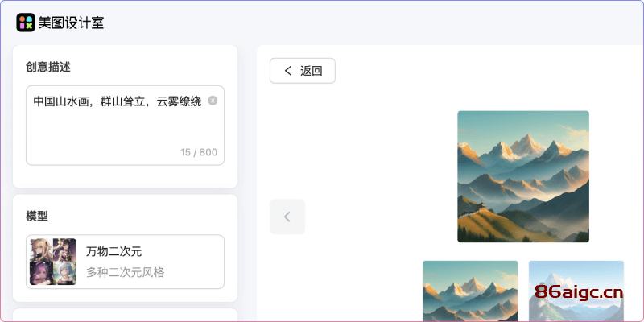Open the 万物二次元 model selector
Viewport: 644px width, 322px height.
point(126,262)
